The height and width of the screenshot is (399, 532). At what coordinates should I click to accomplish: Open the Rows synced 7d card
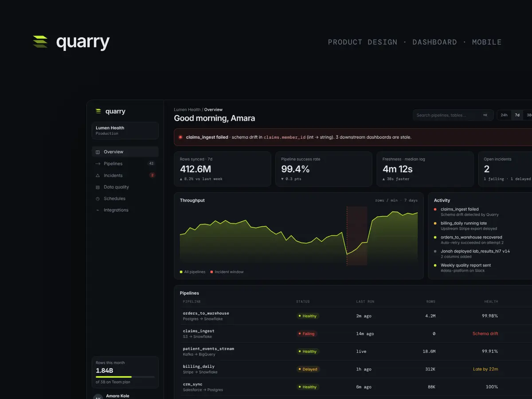pyautogui.click(x=223, y=169)
